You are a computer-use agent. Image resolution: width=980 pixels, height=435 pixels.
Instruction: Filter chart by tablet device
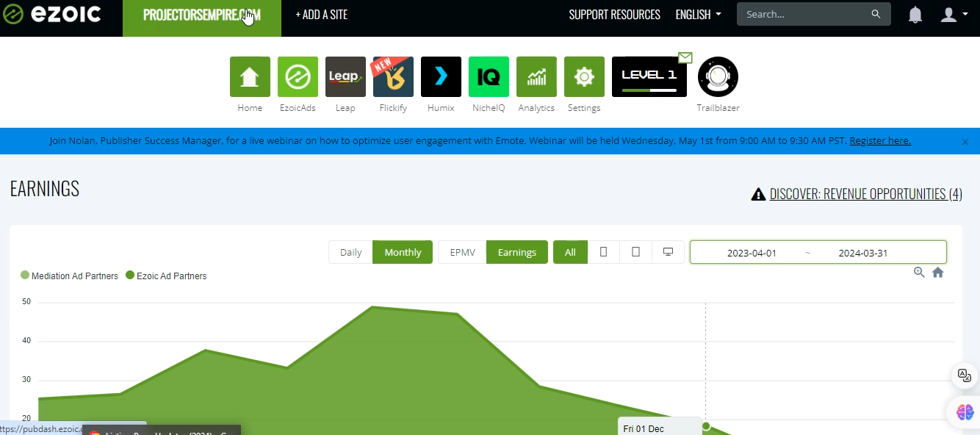(x=635, y=252)
